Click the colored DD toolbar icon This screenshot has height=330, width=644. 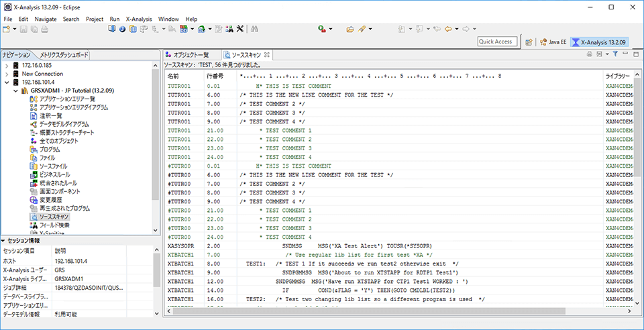pyautogui.click(x=183, y=29)
